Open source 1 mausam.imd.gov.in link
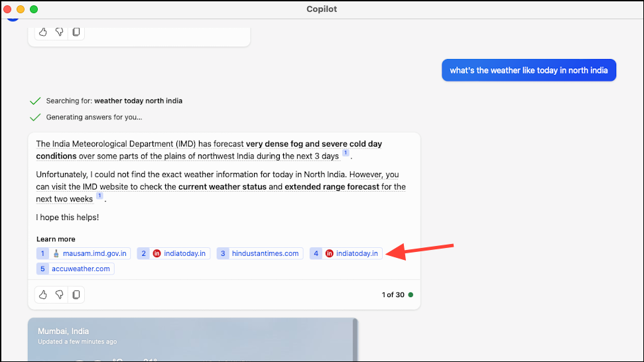 [84, 254]
